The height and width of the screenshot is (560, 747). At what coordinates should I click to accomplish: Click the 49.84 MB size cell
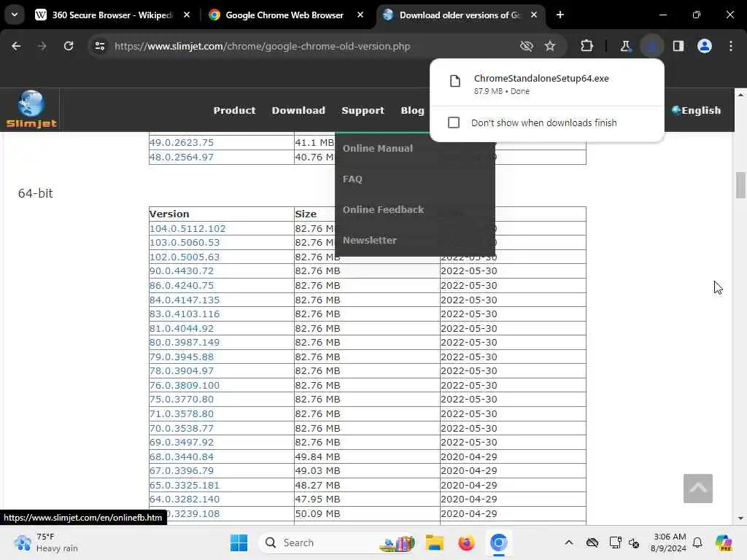367,456
